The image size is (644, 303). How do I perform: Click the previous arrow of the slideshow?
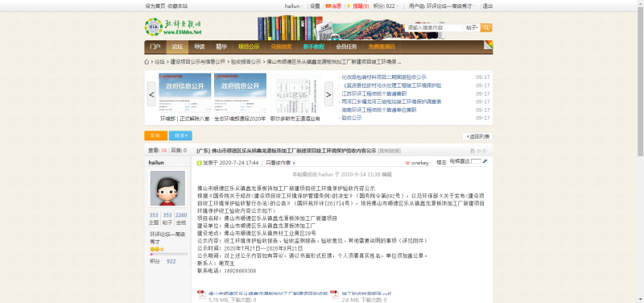click(151, 93)
